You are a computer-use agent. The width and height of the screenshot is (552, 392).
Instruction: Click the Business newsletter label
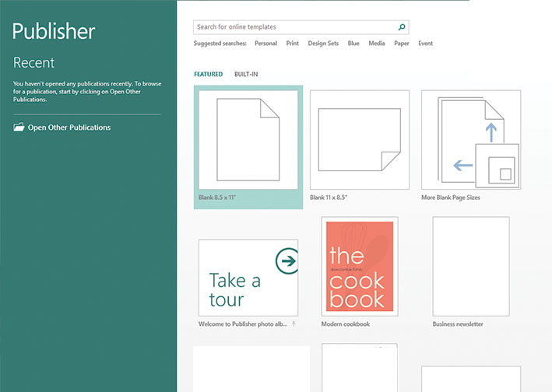(x=458, y=324)
